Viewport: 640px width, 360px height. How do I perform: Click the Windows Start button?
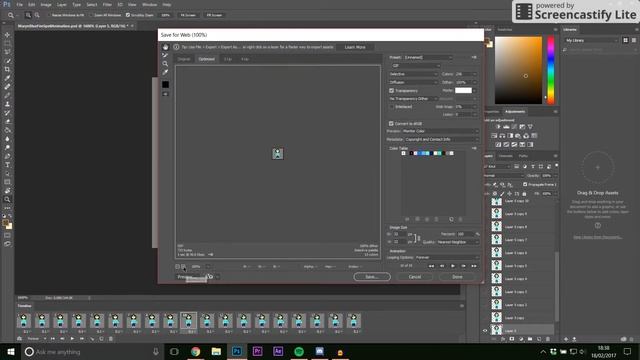point(11,351)
